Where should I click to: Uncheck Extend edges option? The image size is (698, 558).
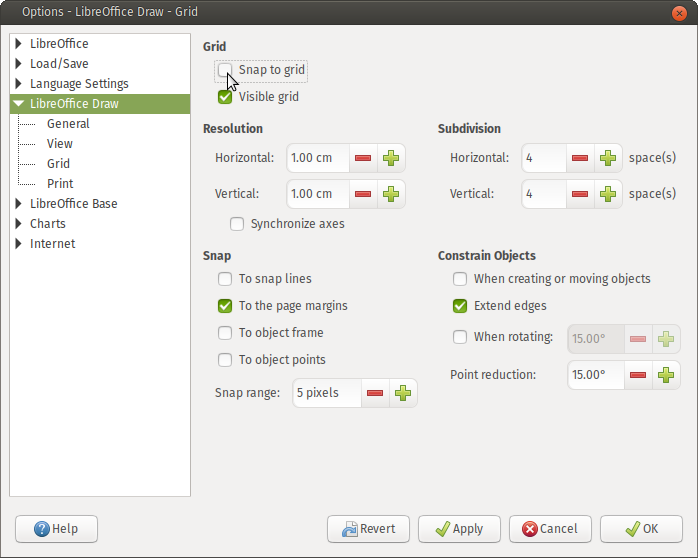click(460, 306)
